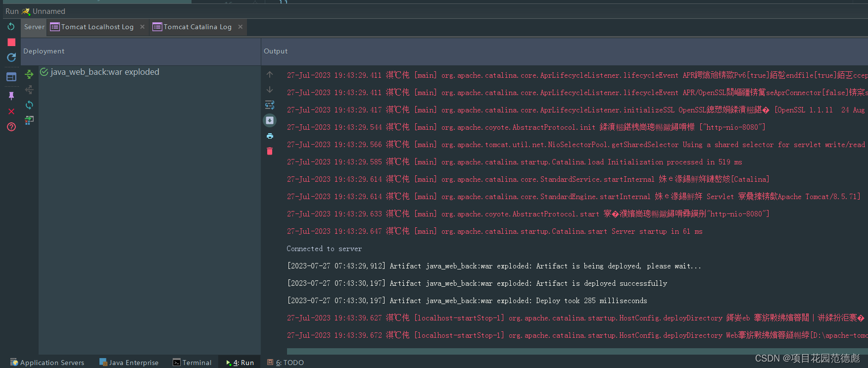Click the Update application icon
Screen dimensions: 868x368
click(11, 57)
